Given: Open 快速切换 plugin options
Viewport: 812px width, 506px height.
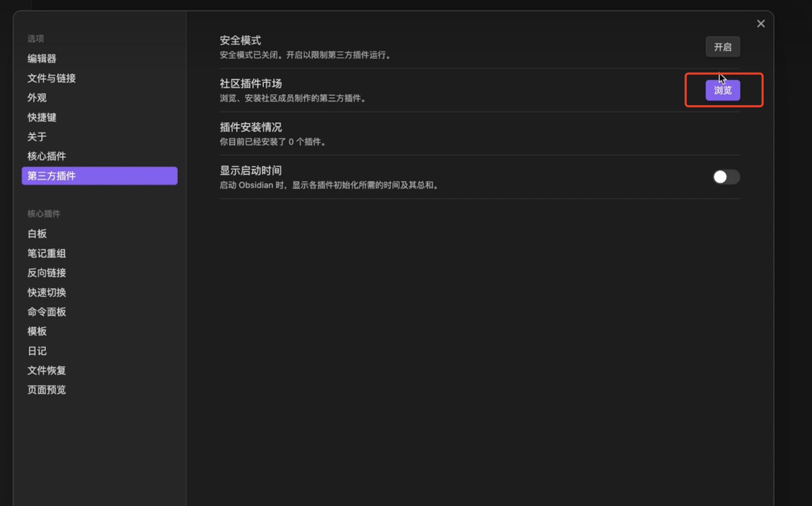Looking at the screenshot, I should tap(47, 292).
